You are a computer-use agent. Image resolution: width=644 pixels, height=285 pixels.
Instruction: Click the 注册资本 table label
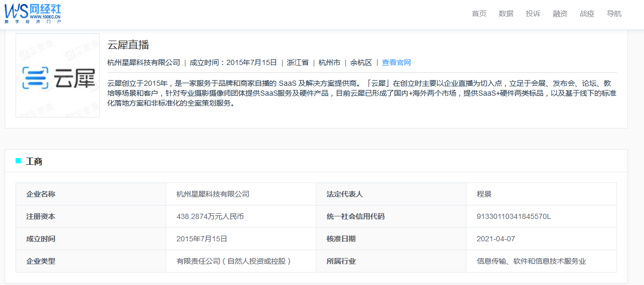(41, 216)
